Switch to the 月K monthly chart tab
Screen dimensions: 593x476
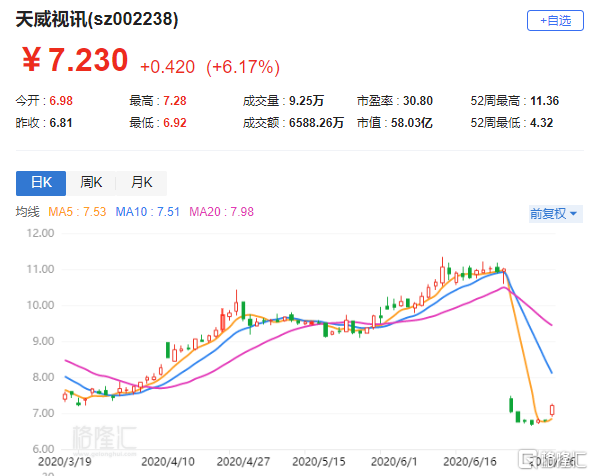(x=141, y=183)
